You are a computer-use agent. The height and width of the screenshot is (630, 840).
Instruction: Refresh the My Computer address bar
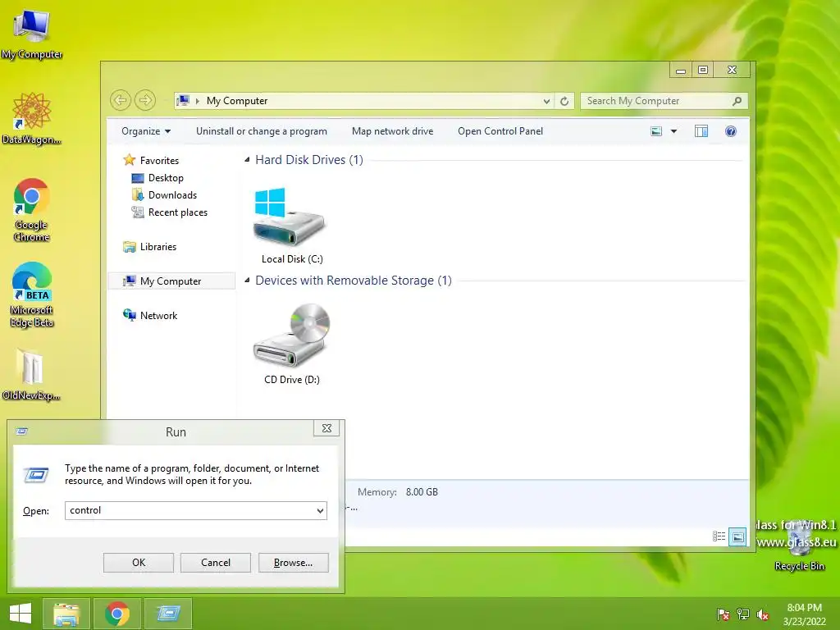564,101
